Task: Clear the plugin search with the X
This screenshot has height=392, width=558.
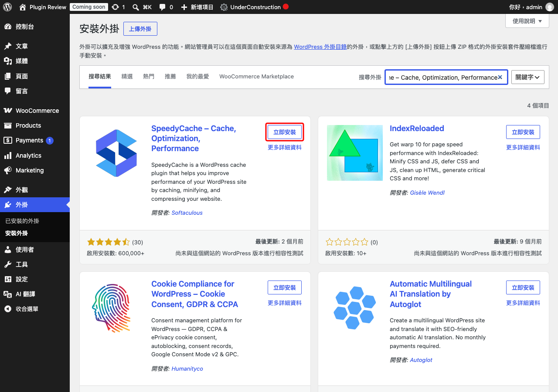Action: (500, 77)
